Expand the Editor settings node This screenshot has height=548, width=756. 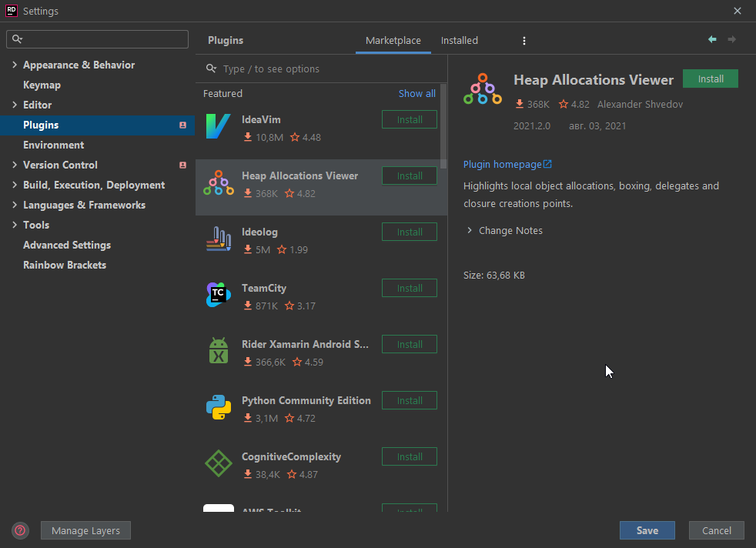click(15, 105)
